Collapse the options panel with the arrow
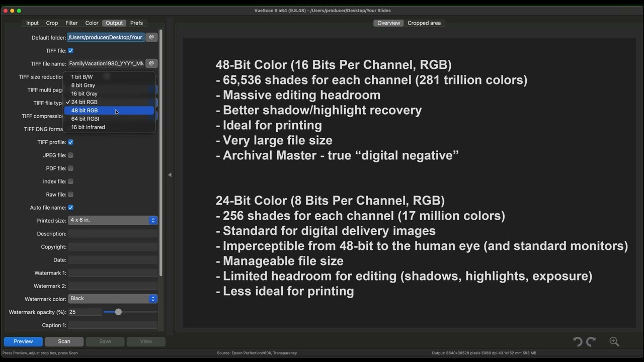Viewport: 644px width, 362px height. click(170, 175)
